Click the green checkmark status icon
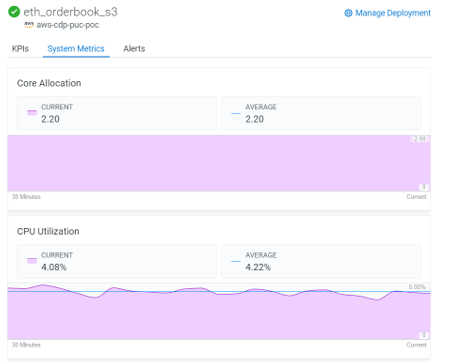This screenshot has height=363, width=460. (14, 12)
